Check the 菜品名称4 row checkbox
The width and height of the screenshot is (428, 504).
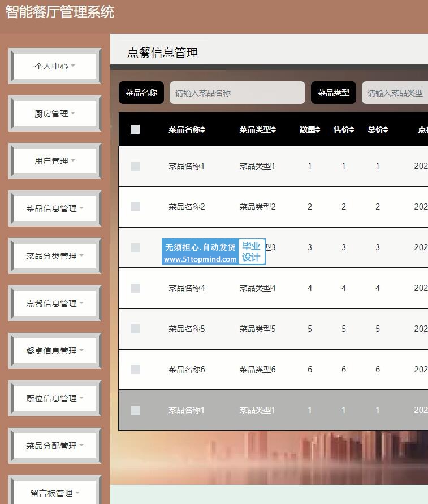[x=136, y=288]
